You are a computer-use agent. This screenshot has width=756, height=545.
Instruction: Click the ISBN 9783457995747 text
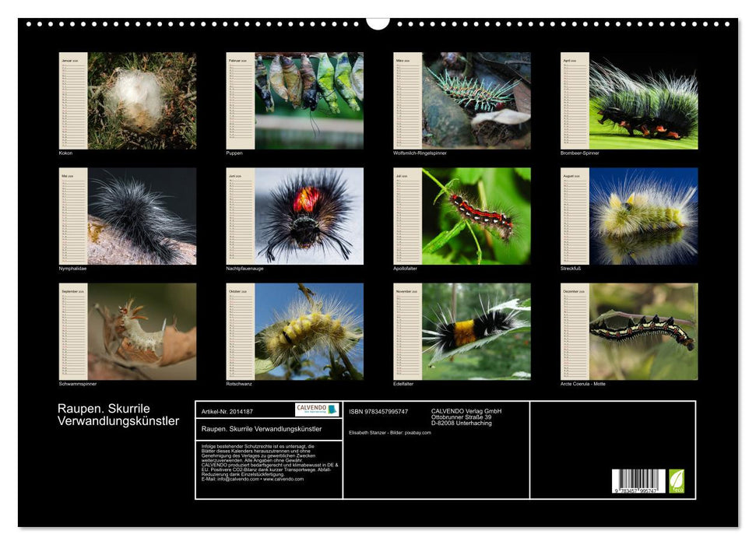pos(378,411)
